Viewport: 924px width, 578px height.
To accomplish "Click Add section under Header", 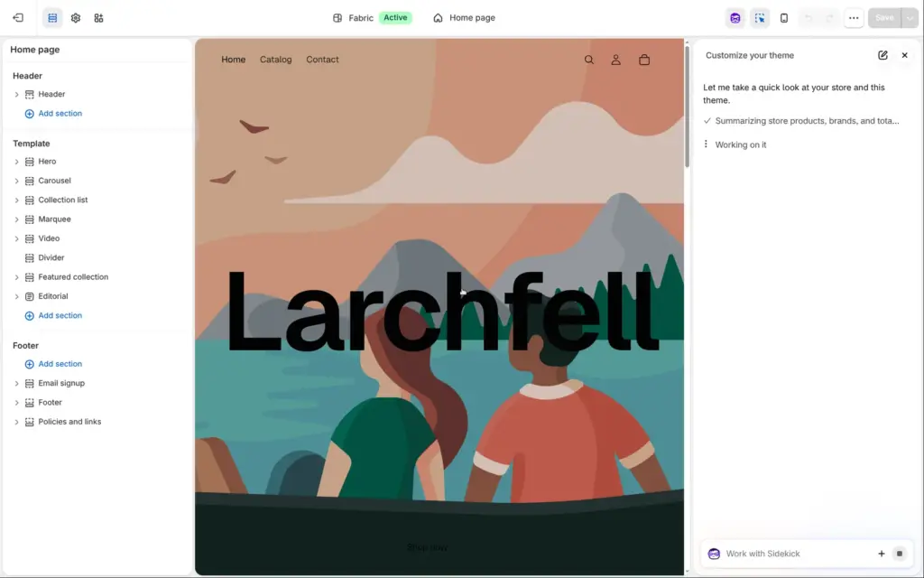I will pyautogui.click(x=53, y=114).
